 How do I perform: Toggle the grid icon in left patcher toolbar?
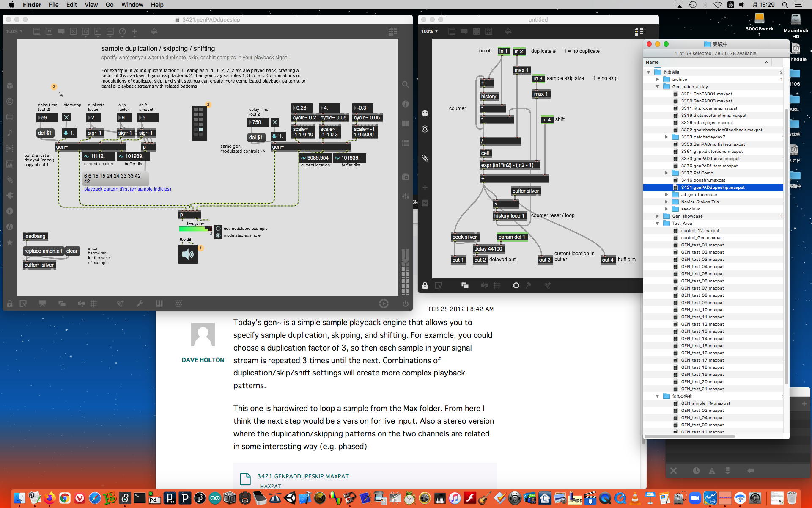[x=94, y=304]
